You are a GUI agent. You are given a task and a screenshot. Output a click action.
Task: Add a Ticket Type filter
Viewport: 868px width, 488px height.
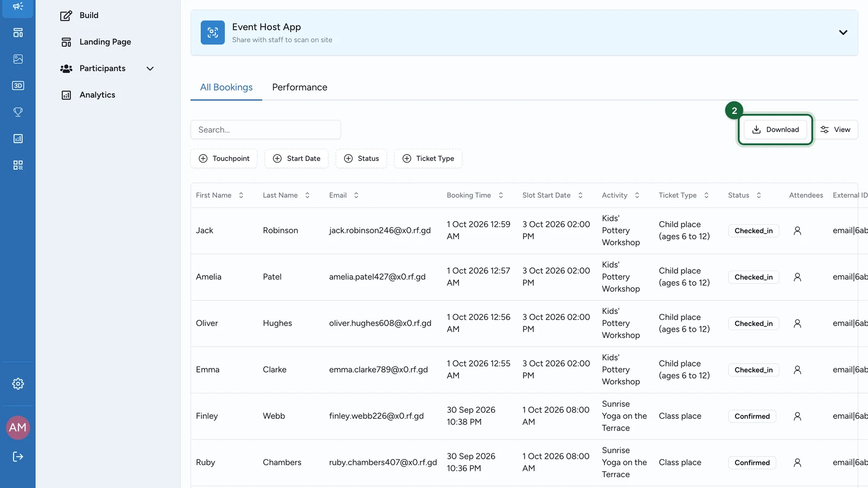click(428, 159)
